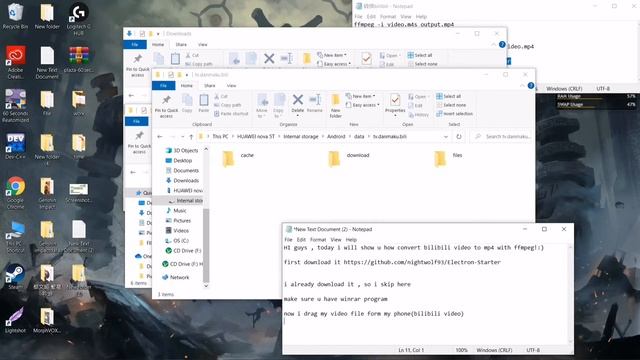This screenshot has width=640, height=360.
Task: Select Music in the navigation pane
Action: tap(176, 211)
